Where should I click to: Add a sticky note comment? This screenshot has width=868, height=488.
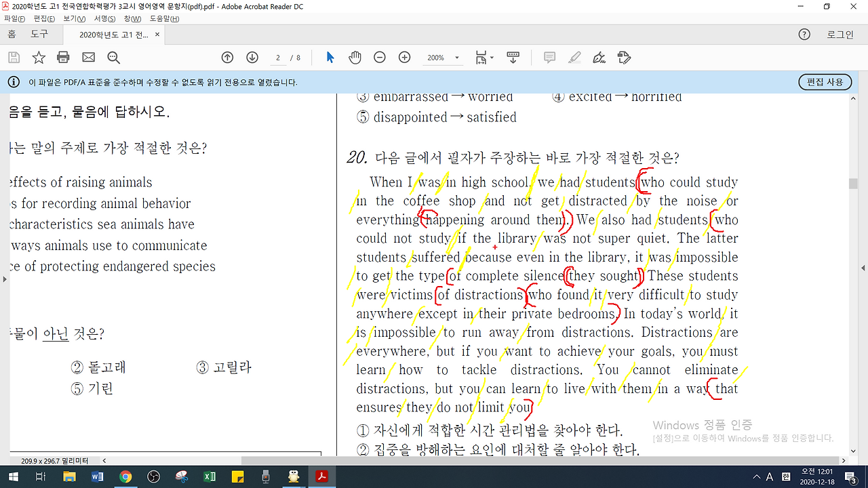coord(550,58)
